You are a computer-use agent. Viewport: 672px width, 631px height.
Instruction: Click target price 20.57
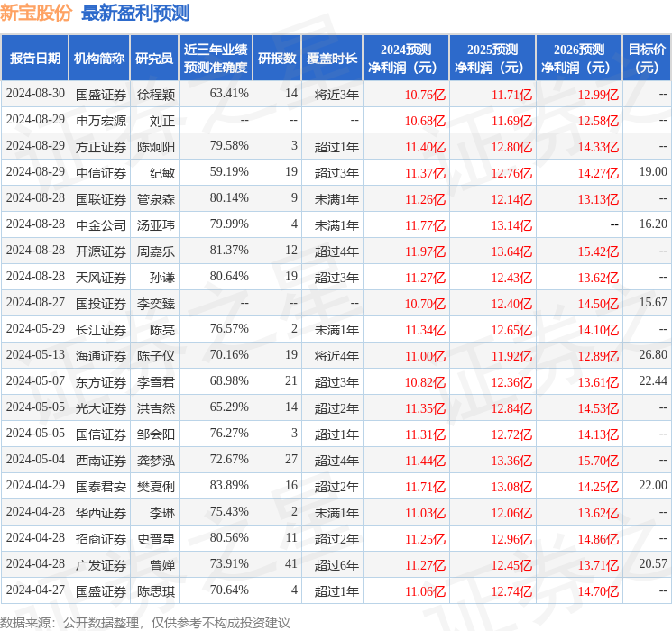[653, 563]
